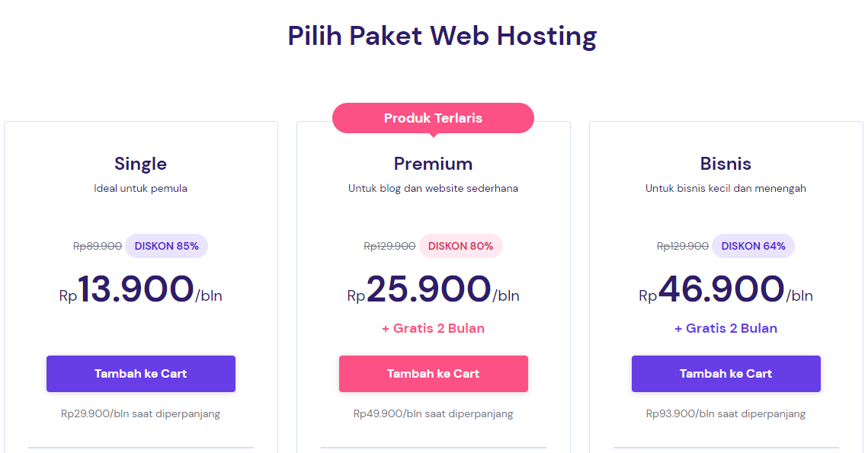Click the strikethrough Rp89.900 original price
The width and height of the screenshot is (868, 453).
click(97, 245)
